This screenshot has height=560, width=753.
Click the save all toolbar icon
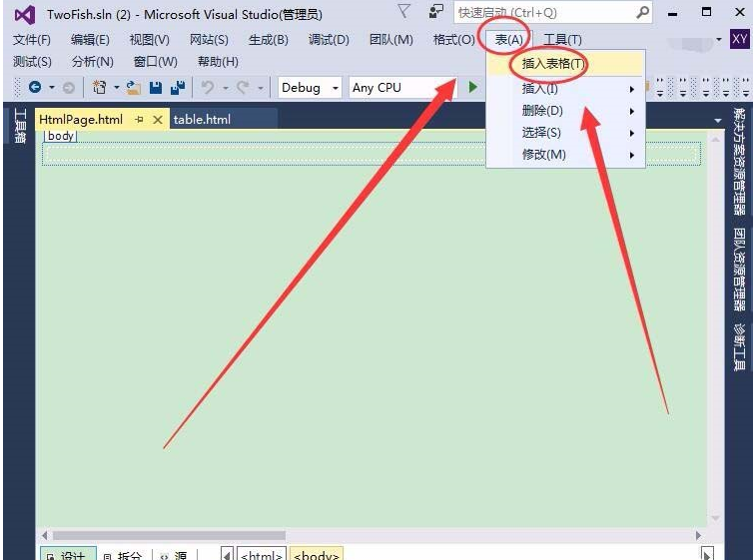click(178, 87)
